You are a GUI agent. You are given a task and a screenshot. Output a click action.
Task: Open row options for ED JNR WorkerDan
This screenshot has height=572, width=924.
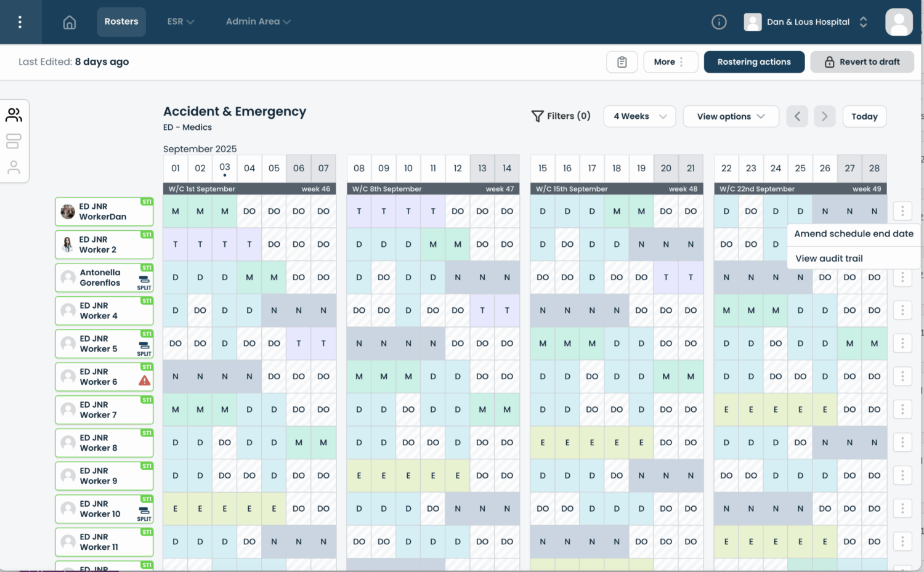point(902,211)
